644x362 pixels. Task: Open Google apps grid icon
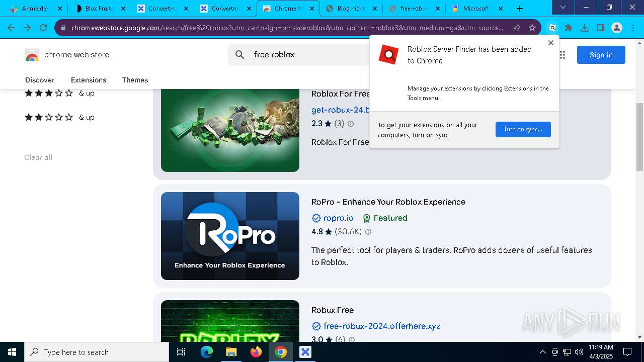tap(562, 55)
